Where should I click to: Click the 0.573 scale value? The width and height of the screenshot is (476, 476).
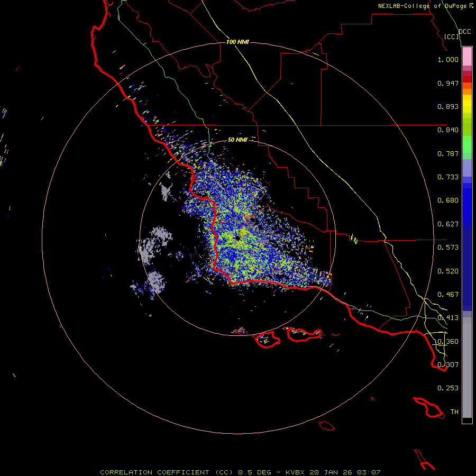point(448,248)
